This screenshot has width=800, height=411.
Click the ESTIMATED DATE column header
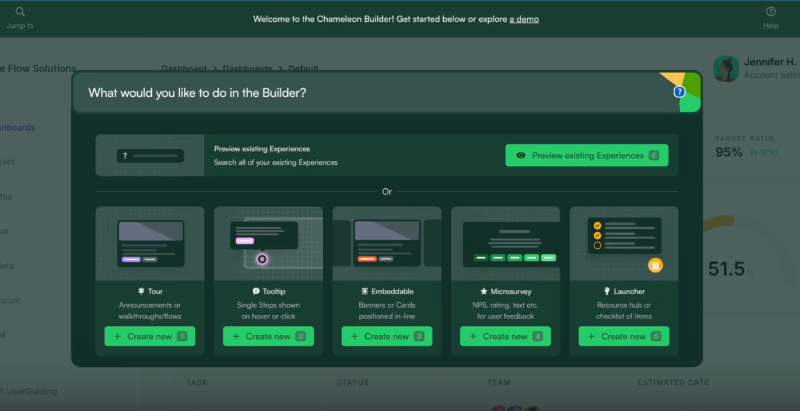click(673, 382)
